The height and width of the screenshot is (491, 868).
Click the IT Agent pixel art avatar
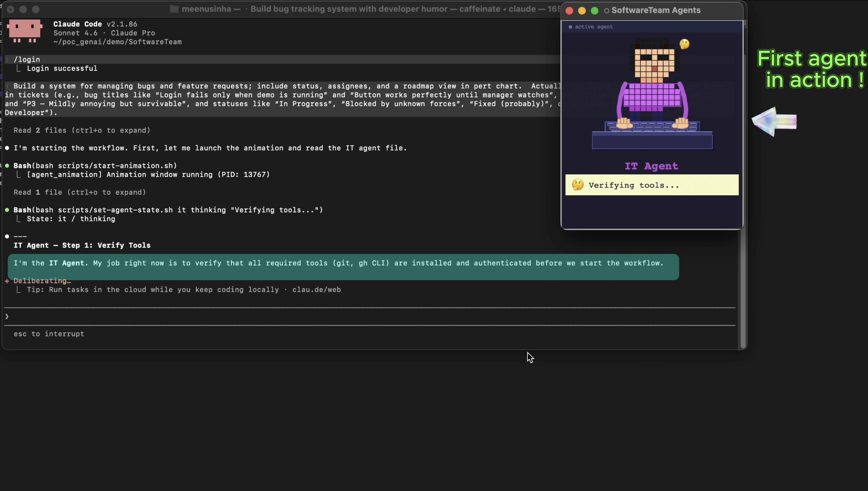(652, 94)
